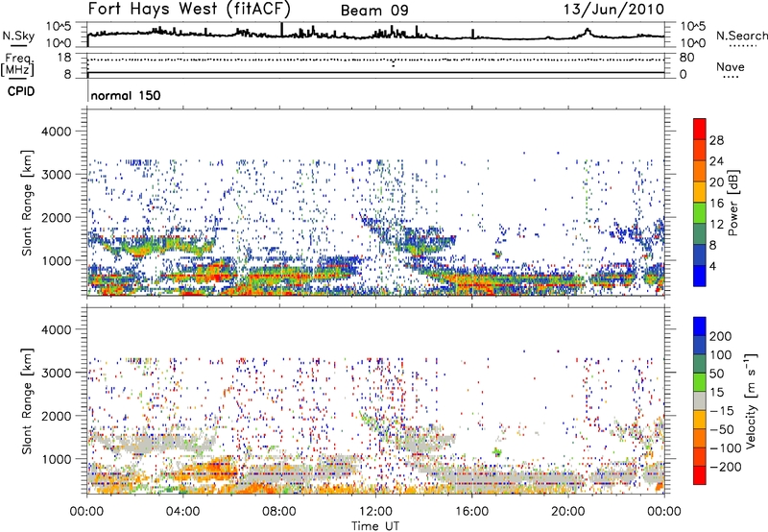
Task: Click the 'Freq. [MHz]' axis label
Action: coord(18,65)
